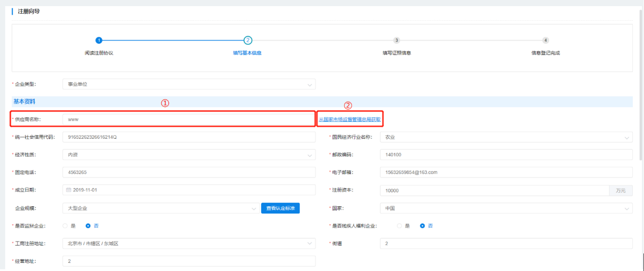Click the 统一社会信用代码 input field
The height and width of the screenshot is (271, 644).
188,137
